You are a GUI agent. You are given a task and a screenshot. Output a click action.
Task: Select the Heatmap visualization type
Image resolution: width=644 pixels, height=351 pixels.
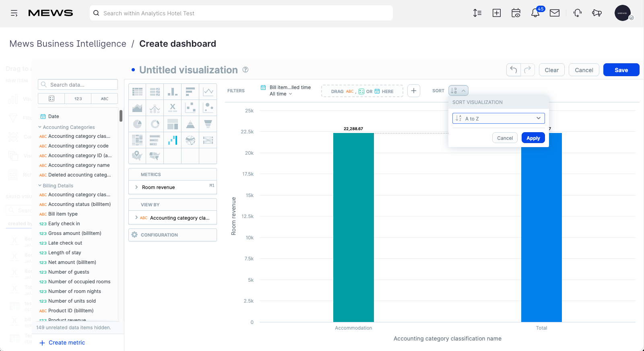(137, 140)
